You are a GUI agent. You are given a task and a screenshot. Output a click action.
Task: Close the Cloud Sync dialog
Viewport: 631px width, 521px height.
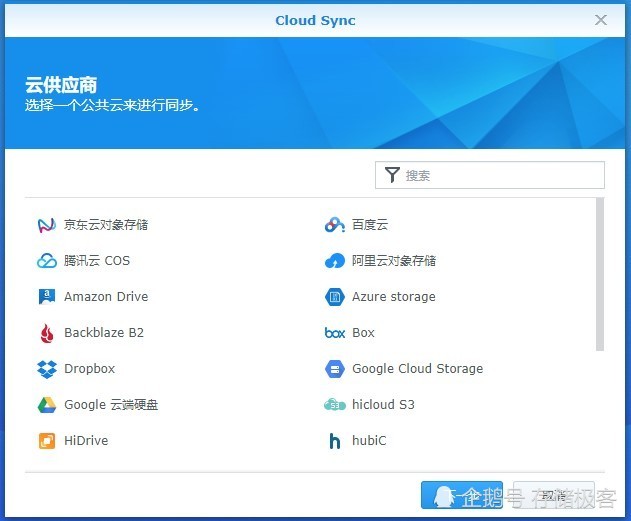(x=601, y=20)
